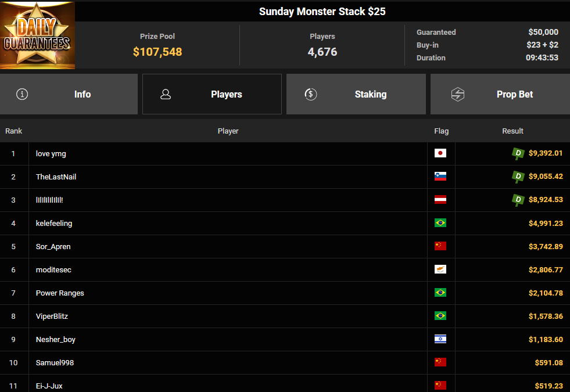
Task: Click the $2,806.77 result amount
Action: pos(546,269)
